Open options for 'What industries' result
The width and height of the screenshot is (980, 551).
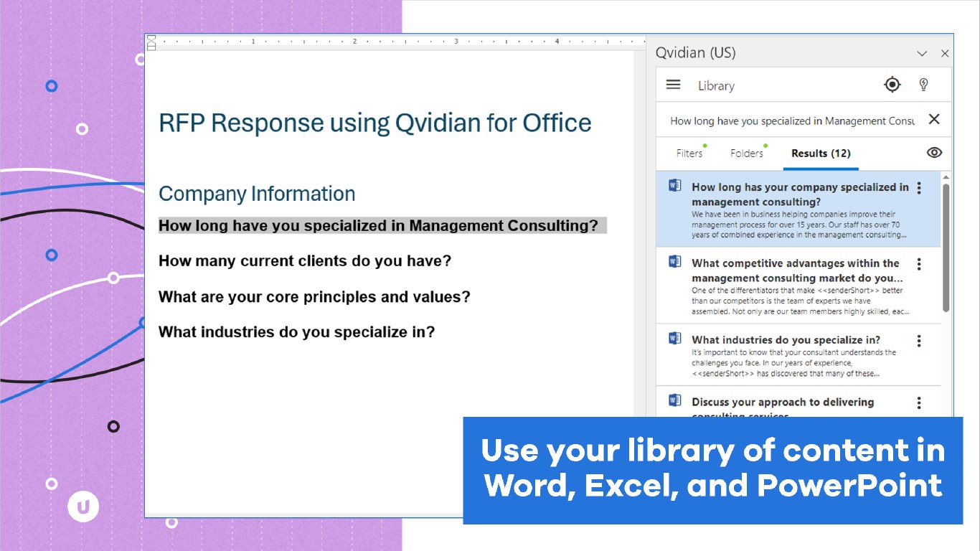tap(919, 341)
